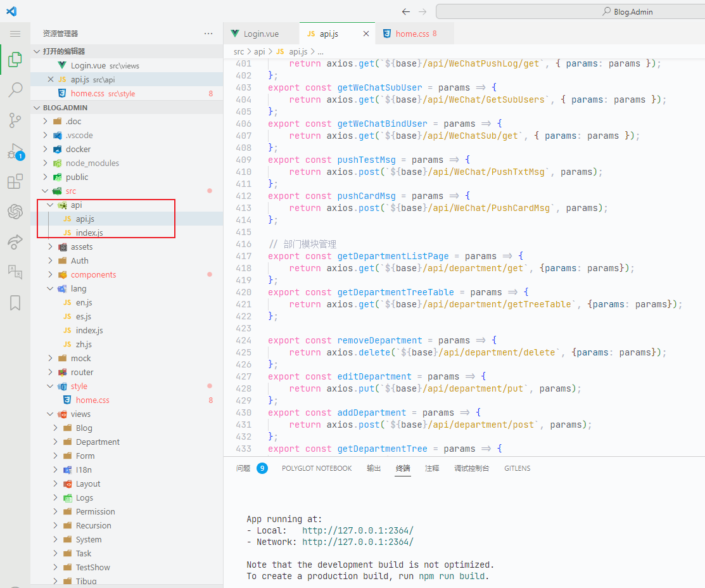
Task: Switch to the home.css editor tab
Action: click(x=412, y=34)
